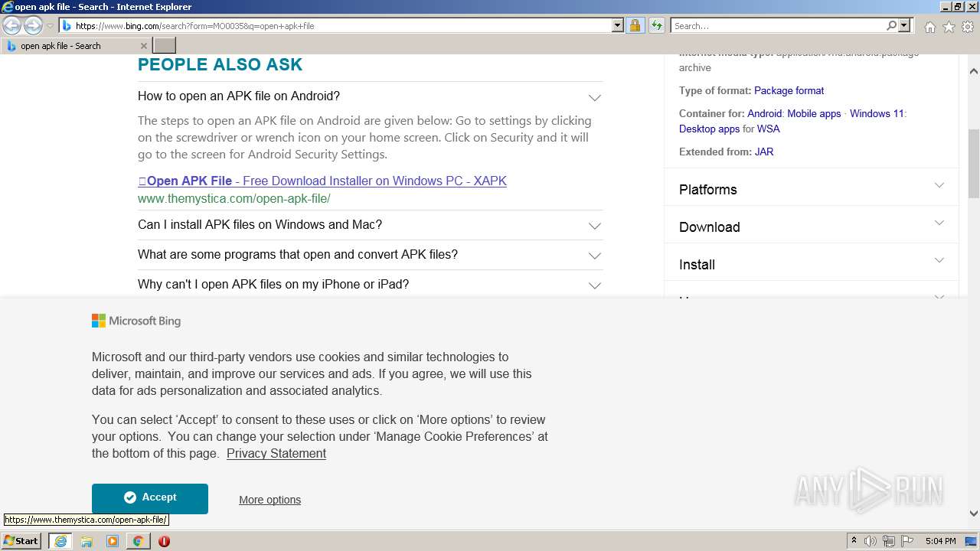Open a new blank tab
The image size is (980, 551).
tap(165, 46)
